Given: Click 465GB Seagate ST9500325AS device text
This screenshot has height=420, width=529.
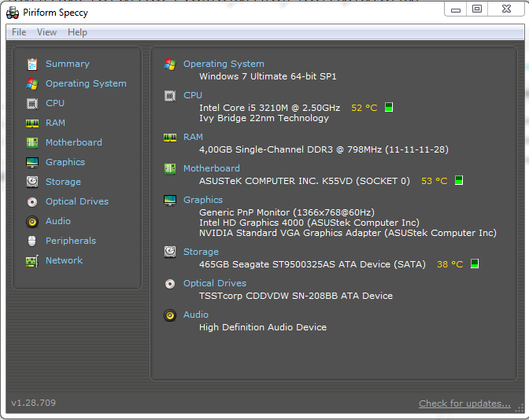Looking at the screenshot, I should tap(312, 264).
